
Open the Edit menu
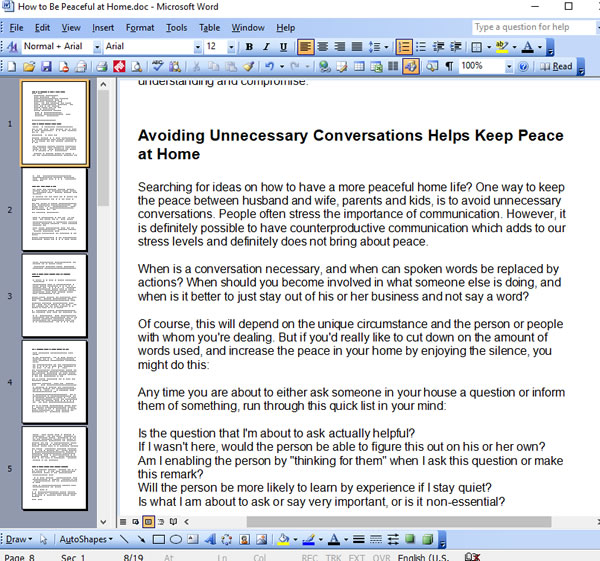coord(42,28)
